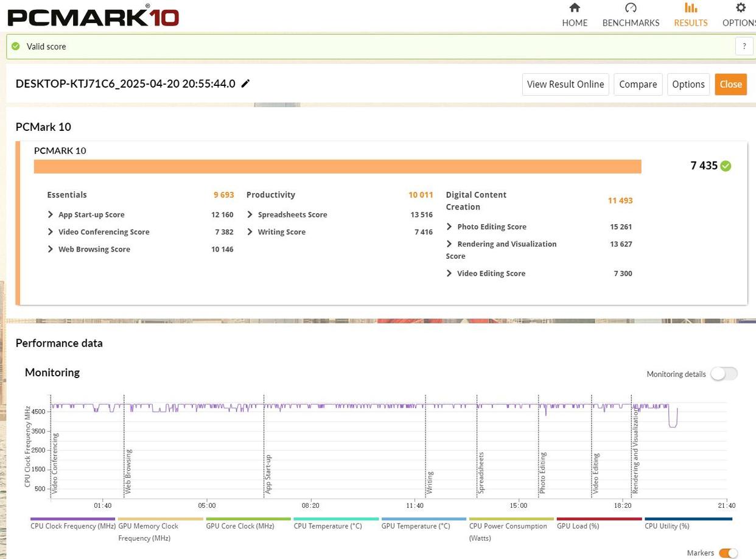Screen dimensions: 756x559
Task: Click the green valid score checkmark icon
Action: point(16,46)
